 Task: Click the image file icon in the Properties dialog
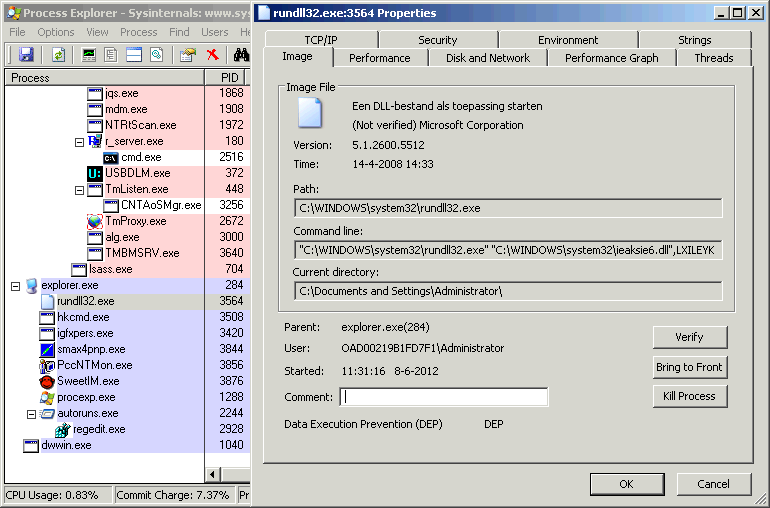pos(310,113)
